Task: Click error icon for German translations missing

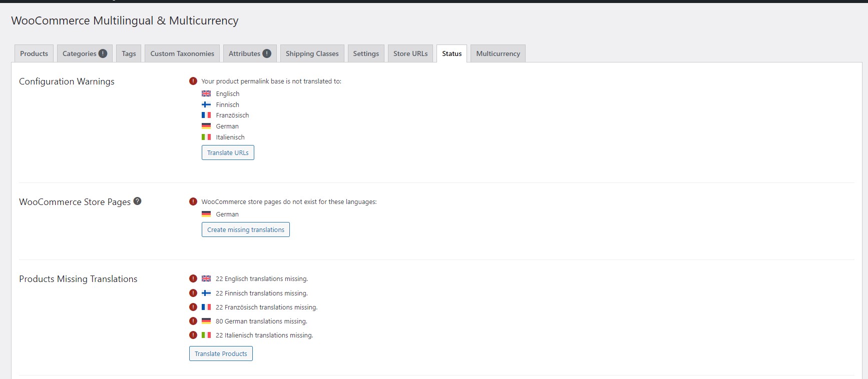Action: tap(193, 321)
